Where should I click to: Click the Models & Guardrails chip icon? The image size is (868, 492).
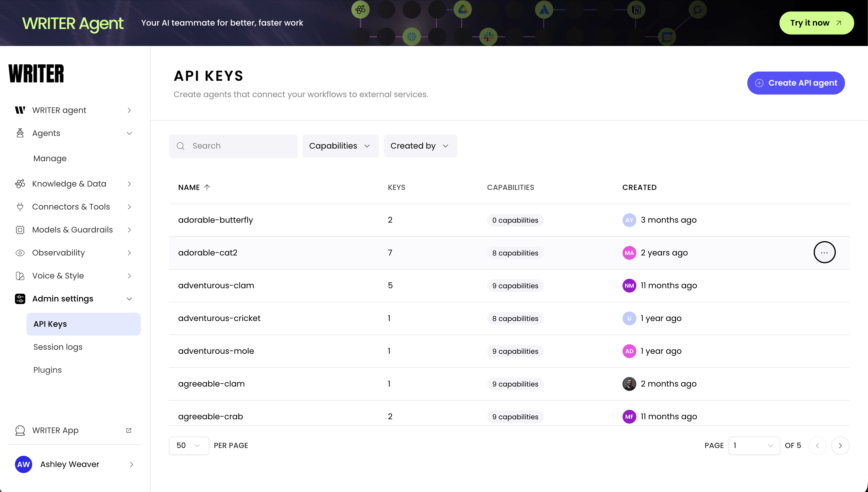[x=20, y=230]
